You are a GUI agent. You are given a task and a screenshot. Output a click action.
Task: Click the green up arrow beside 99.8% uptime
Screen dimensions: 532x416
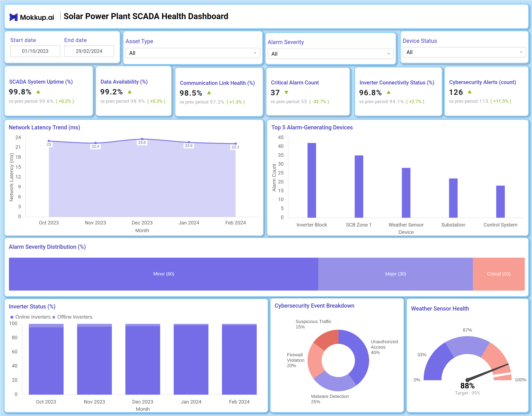pos(38,92)
